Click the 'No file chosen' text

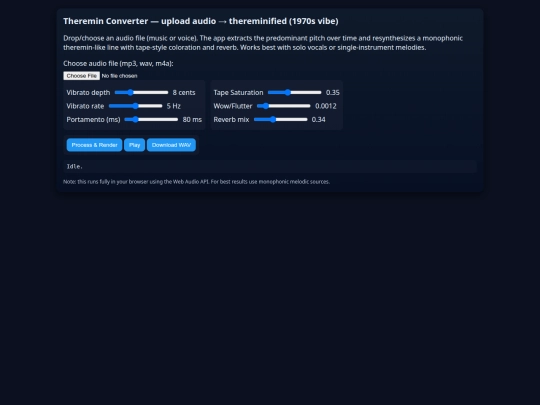[x=120, y=76]
